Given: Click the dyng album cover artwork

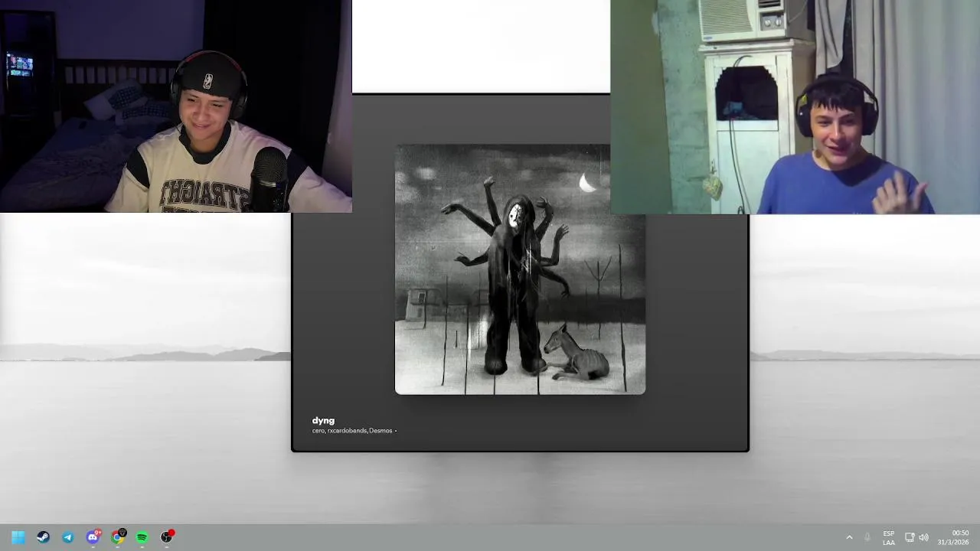Looking at the screenshot, I should tap(520, 269).
